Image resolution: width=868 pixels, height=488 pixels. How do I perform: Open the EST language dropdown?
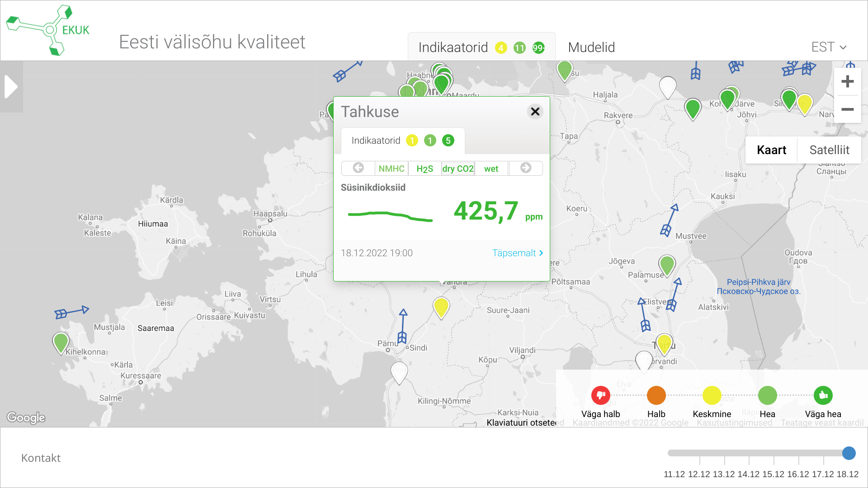tap(828, 47)
